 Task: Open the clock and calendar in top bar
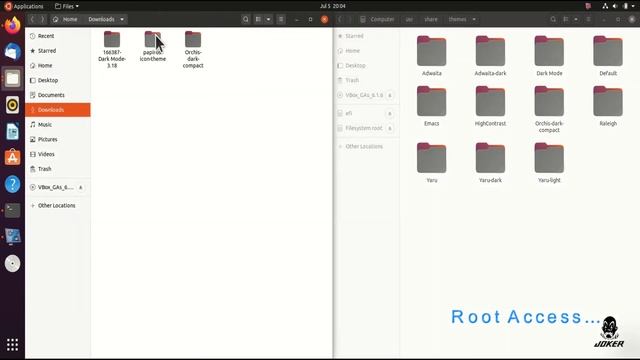(x=333, y=6)
